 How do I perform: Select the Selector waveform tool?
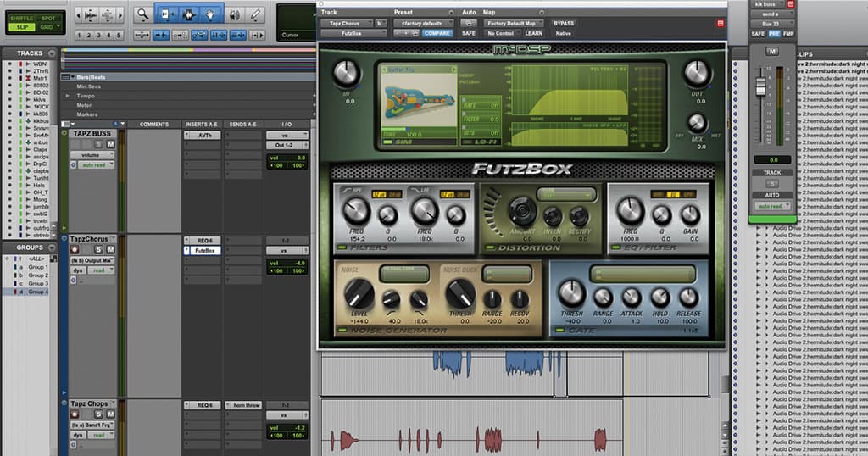187,14
